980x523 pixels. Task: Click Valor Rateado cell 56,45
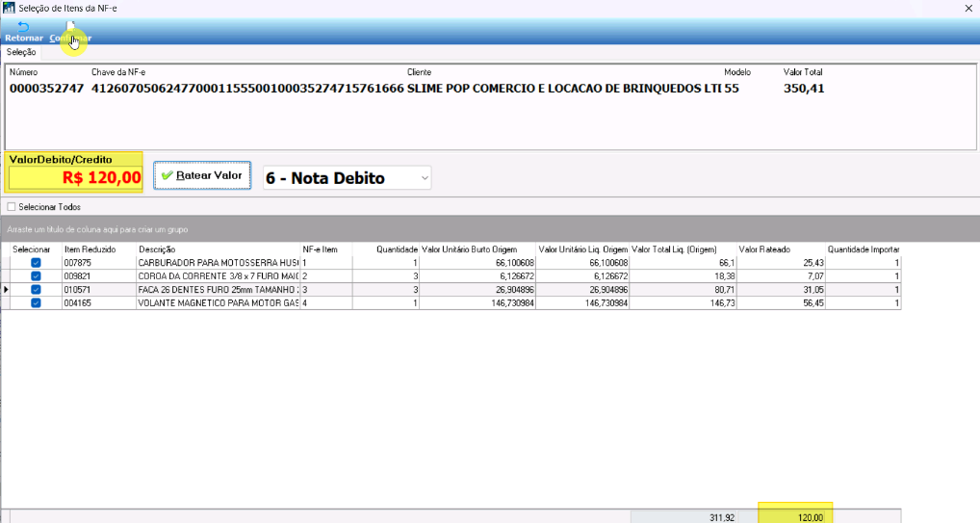click(782, 302)
